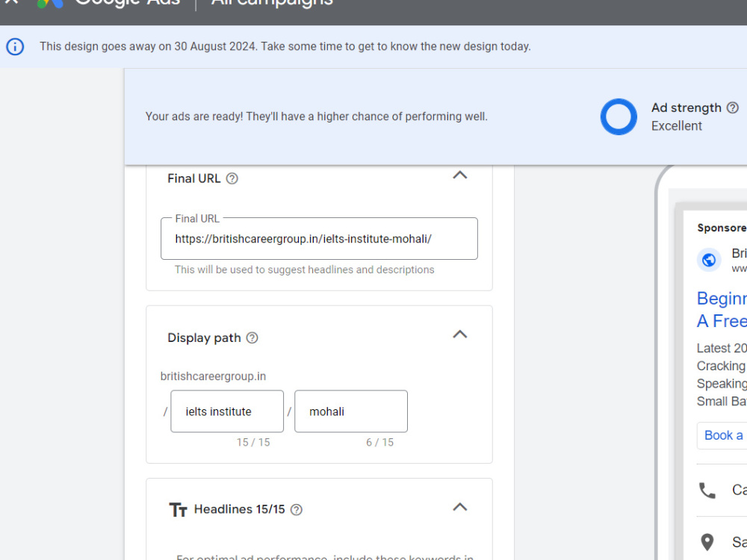The width and height of the screenshot is (747, 560).
Task: Collapse the Headlines section
Action: click(x=459, y=507)
